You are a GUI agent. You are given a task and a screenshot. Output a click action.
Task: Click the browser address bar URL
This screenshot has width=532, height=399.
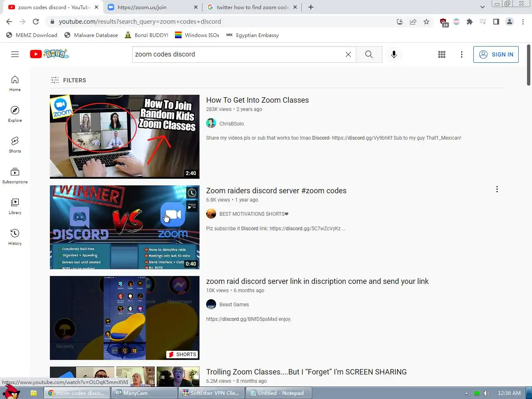[140, 22]
